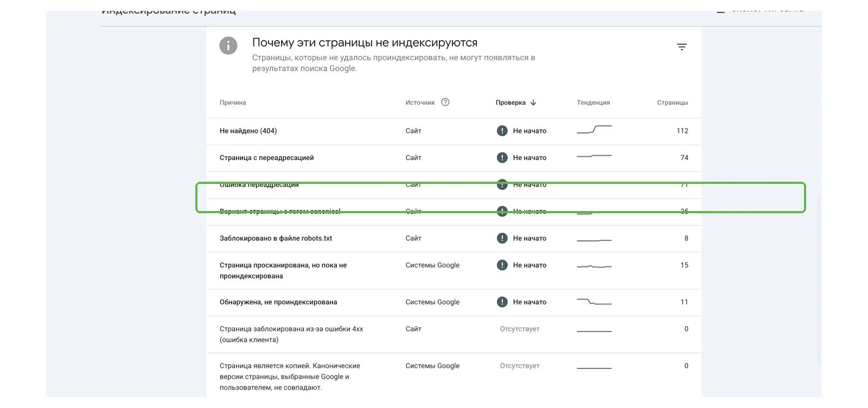
Task: Click the exclamation status icon in the "Не найдено (404)" row
Action: [x=502, y=131]
